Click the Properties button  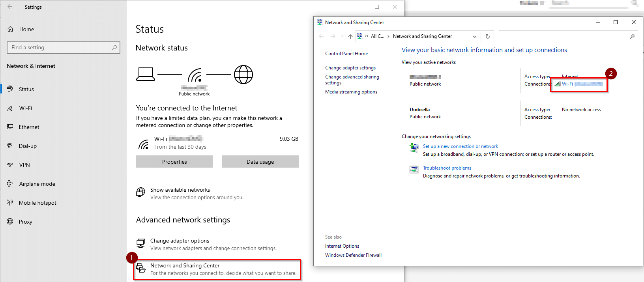pos(174,162)
